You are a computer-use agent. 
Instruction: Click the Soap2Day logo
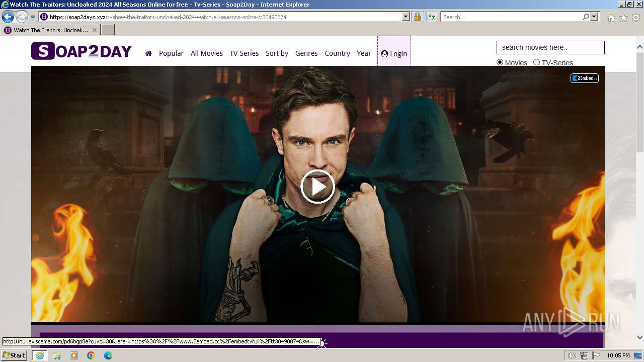tap(82, 51)
